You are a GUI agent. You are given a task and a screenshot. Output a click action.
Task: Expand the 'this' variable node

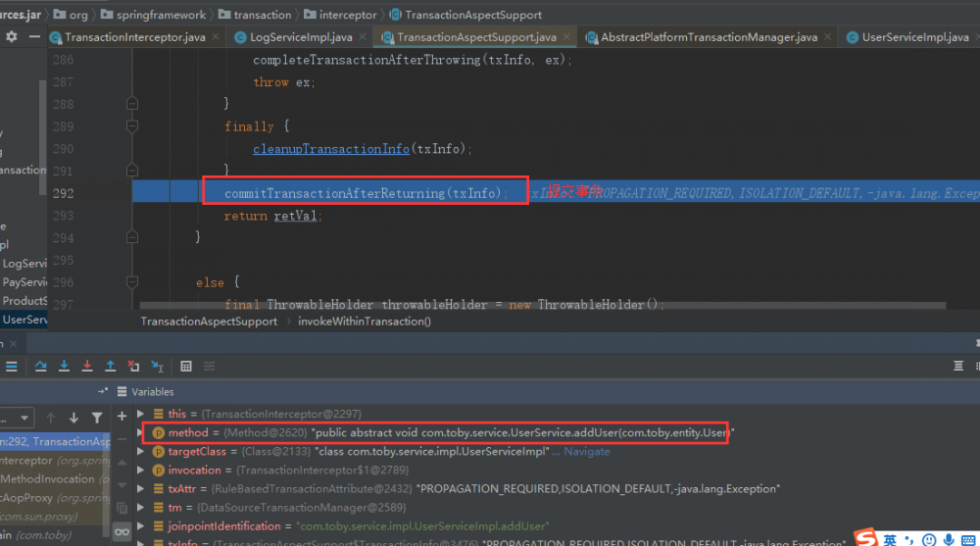coord(140,414)
